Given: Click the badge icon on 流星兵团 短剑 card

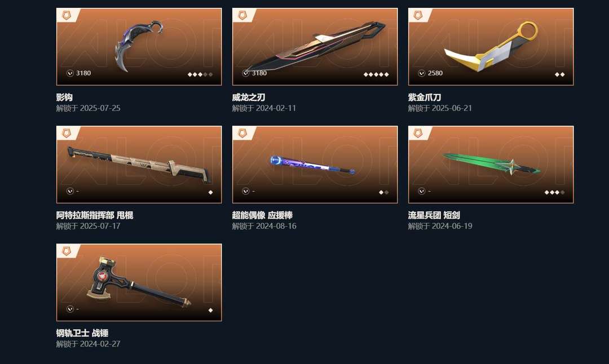Looking at the screenshot, I should (x=418, y=134).
